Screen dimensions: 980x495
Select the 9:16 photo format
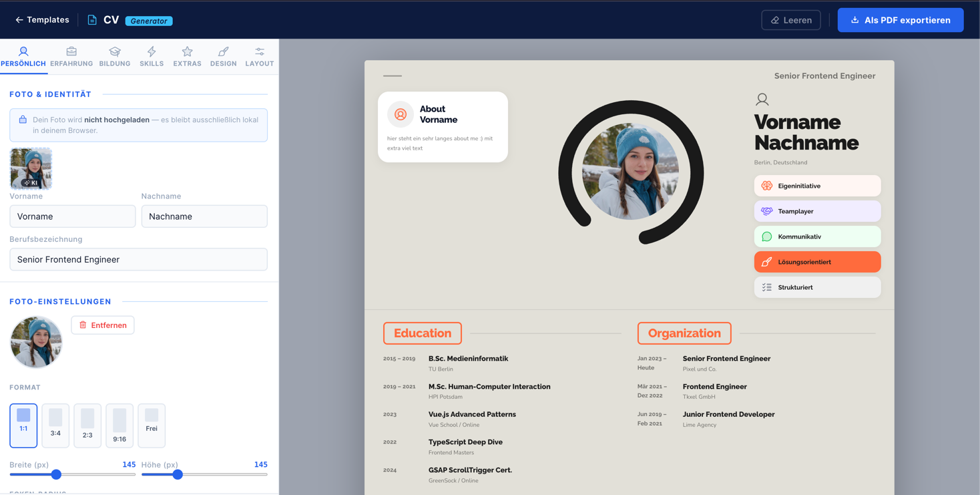[119, 425]
